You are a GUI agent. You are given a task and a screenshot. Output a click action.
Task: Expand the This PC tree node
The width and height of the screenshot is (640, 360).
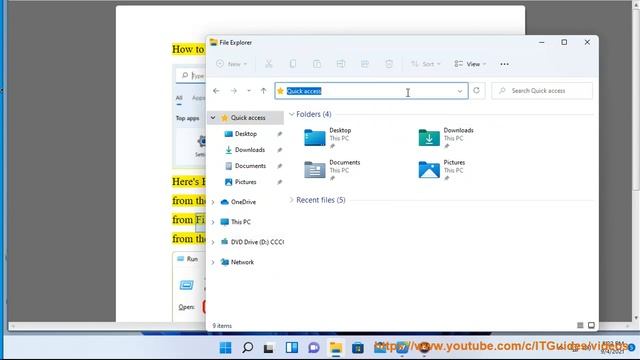pyautogui.click(x=213, y=222)
